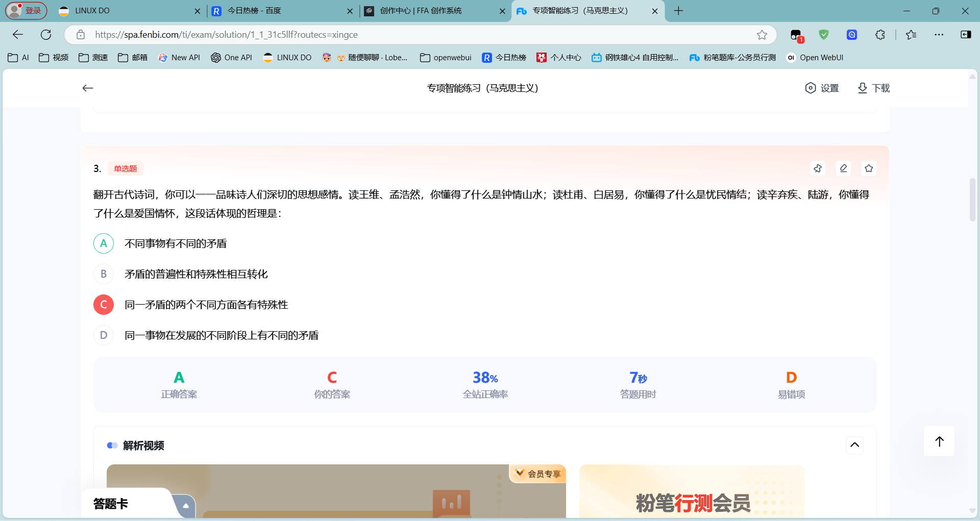Collapse the 解析视频 section chevron
Image resolution: width=980 pixels, height=521 pixels.
[x=855, y=445]
